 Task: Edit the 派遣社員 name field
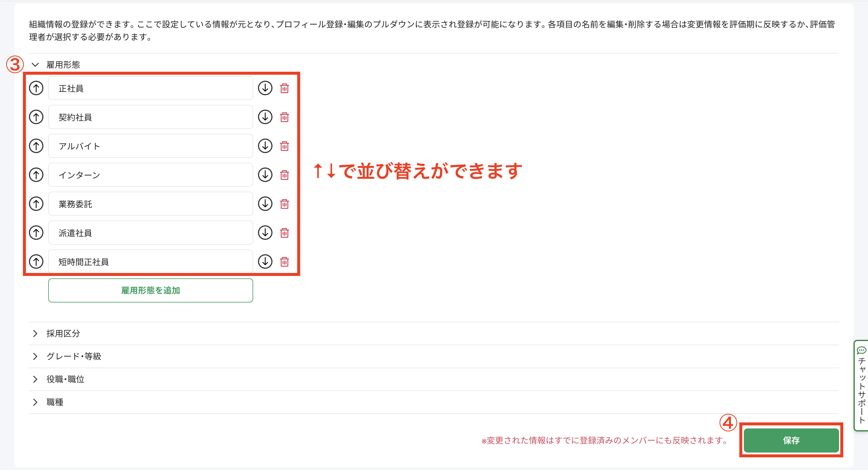[150, 233]
